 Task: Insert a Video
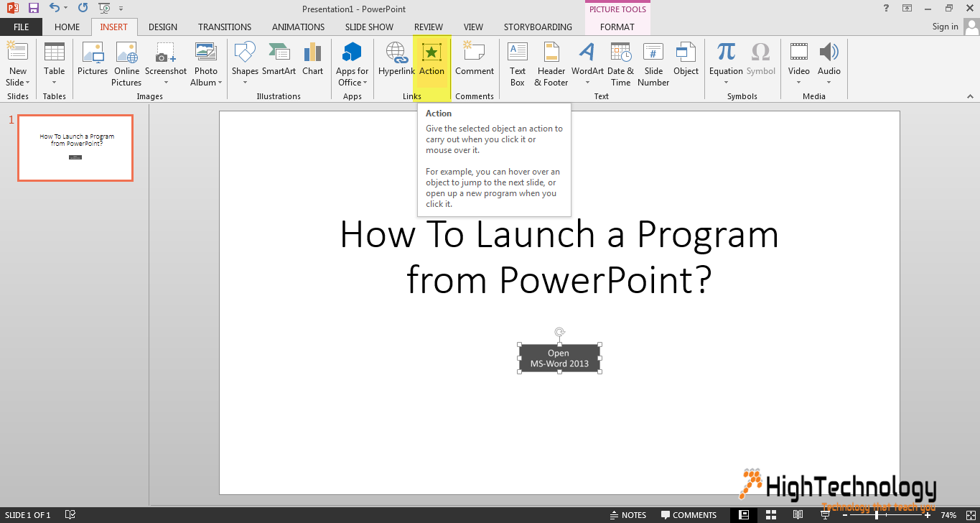(799, 64)
